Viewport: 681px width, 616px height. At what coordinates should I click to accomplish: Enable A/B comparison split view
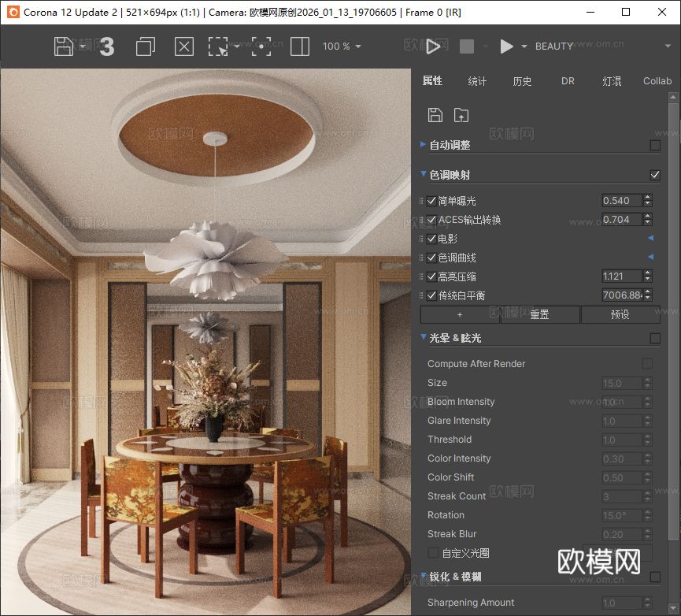tap(299, 46)
